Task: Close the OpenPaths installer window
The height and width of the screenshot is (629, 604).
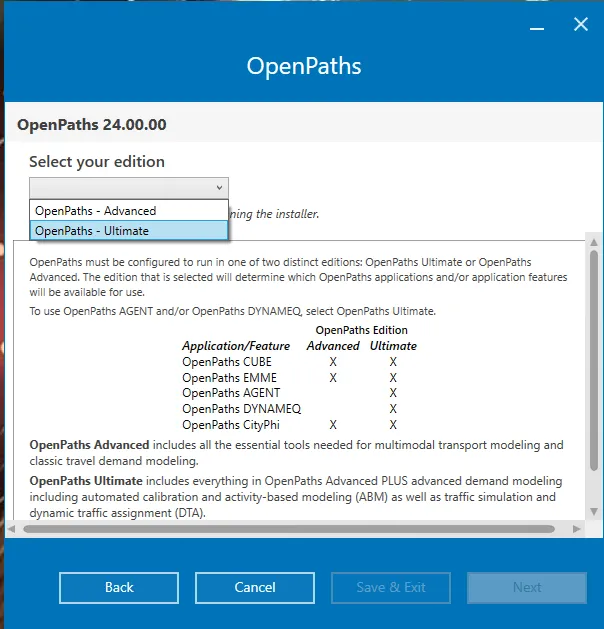Action: [581, 24]
